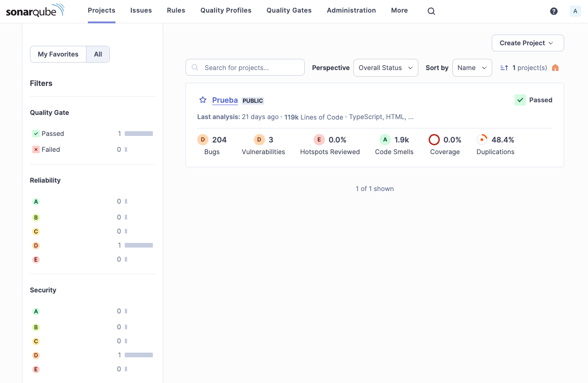Star the Prueba project as favorite
This screenshot has width=588, height=383.
pos(203,100)
